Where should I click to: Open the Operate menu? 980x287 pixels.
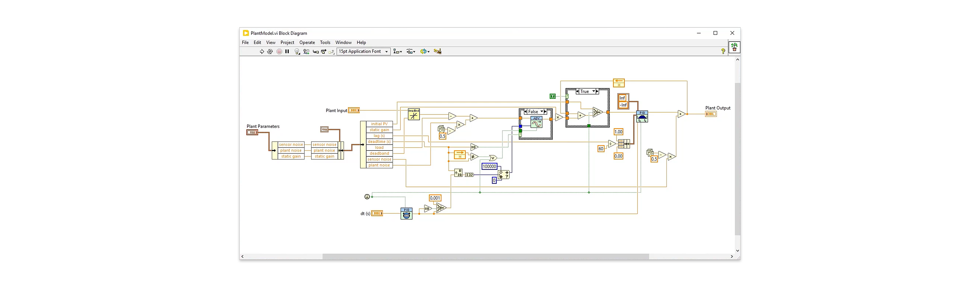pyautogui.click(x=307, y=43)
